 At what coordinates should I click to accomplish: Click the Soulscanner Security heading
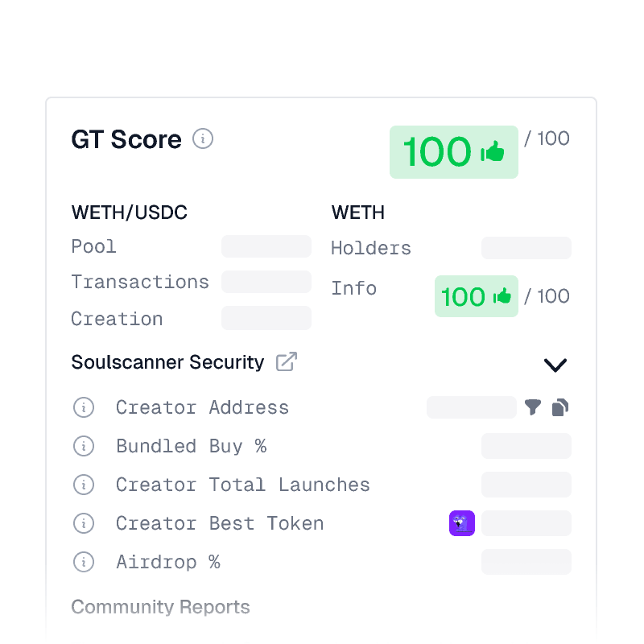click(x=167, y=362)
